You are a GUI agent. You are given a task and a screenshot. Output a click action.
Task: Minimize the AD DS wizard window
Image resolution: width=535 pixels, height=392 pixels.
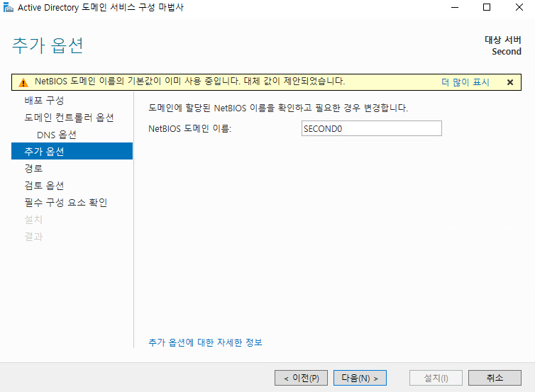tap(455, 7)
